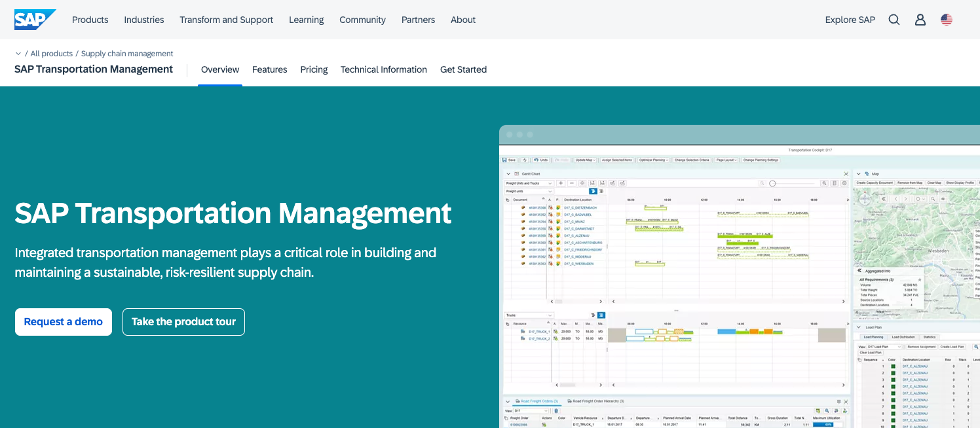Go to Supply chain management breadcrumb
Image resolution: width=980 pixels, height=428 pixels.
click(127, 54)
